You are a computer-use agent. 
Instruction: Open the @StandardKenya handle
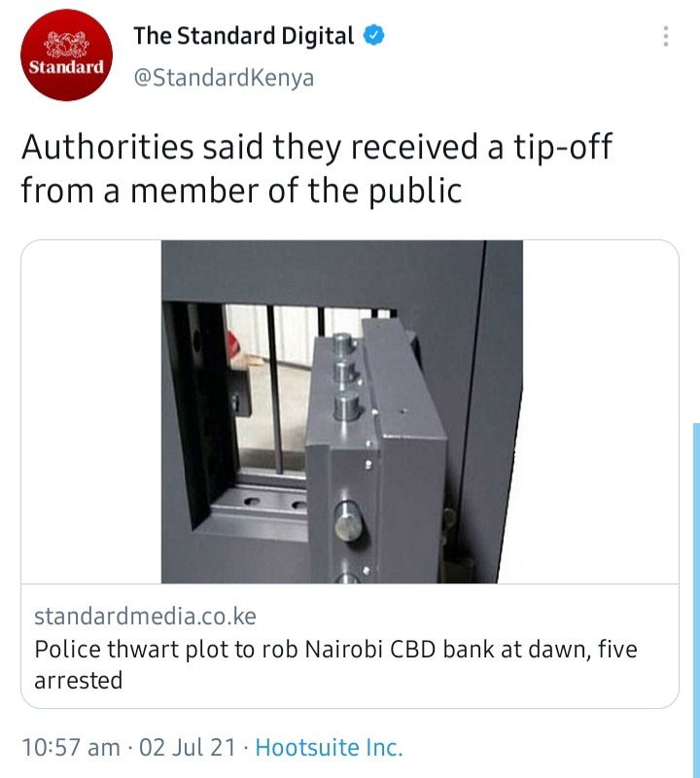pos(224,78)
